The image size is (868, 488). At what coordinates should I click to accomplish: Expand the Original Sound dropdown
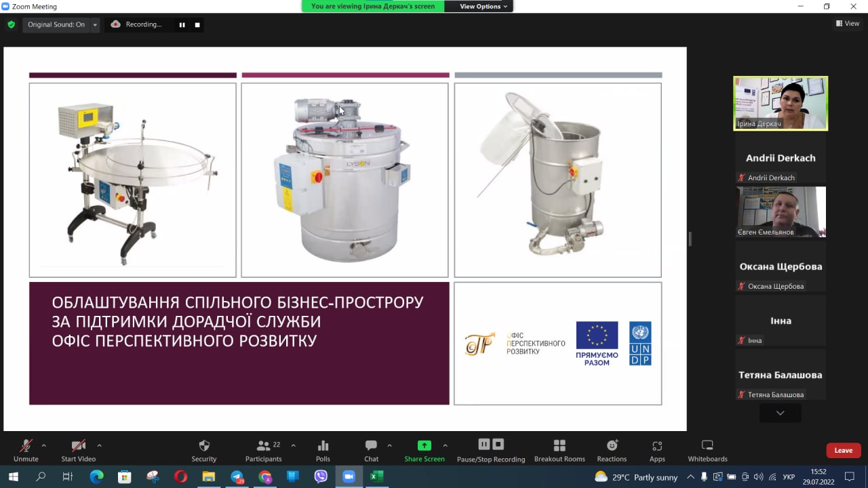(x=95, y=24)
